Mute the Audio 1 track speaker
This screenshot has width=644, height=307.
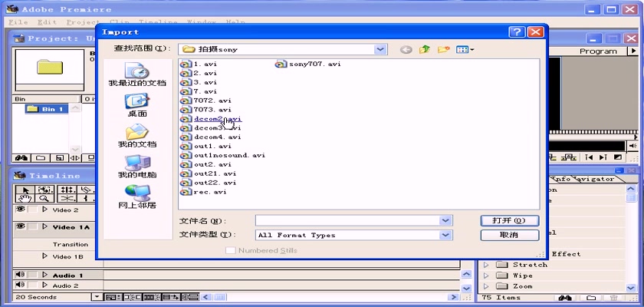tap(19, 275)
